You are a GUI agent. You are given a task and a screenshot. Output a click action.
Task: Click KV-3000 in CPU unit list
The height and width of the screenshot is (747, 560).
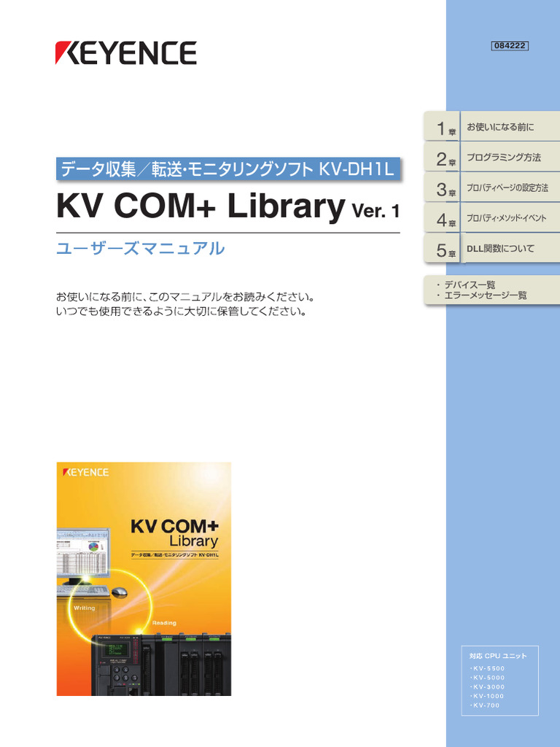point(487,687)
